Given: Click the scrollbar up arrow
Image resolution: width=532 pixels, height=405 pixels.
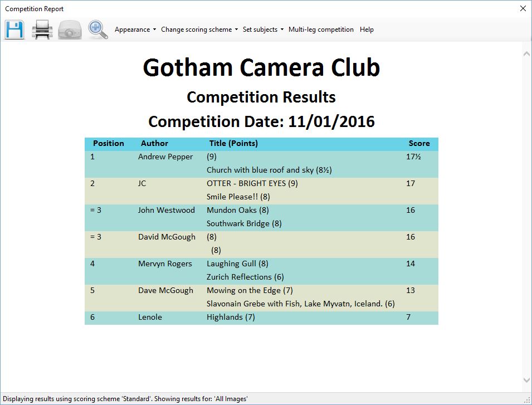Looking at the screenshot, I should coord(526,54).
